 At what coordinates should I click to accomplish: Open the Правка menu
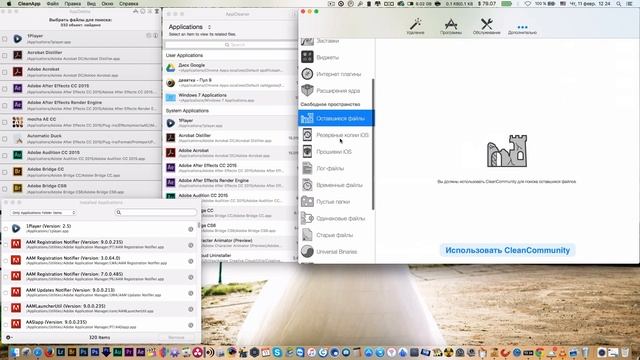(72, 4)
